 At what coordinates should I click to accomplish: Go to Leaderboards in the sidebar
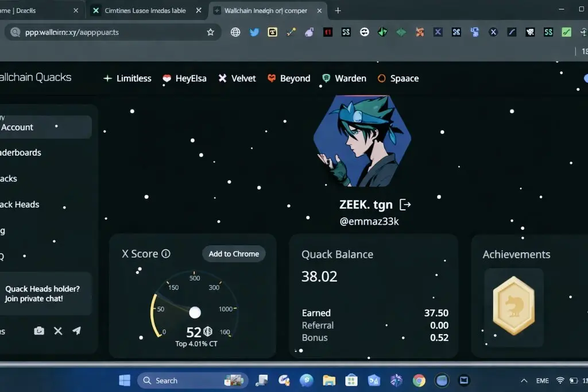tap(21, 152)
